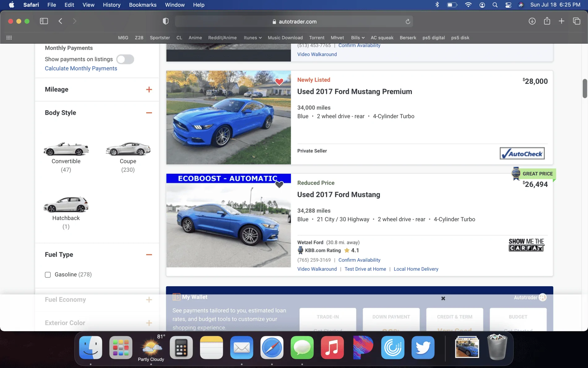Screen dimensions: 588x368
Task: Expand the Exterior Color filter section
Action: pyautogui.click(x=149, y=323)
